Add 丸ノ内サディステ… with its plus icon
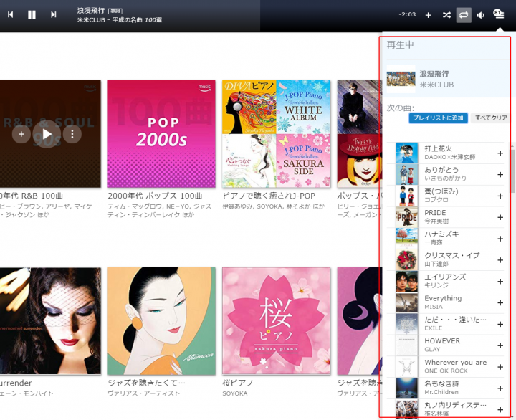This screenshot has width=516, height=420. 500,410
